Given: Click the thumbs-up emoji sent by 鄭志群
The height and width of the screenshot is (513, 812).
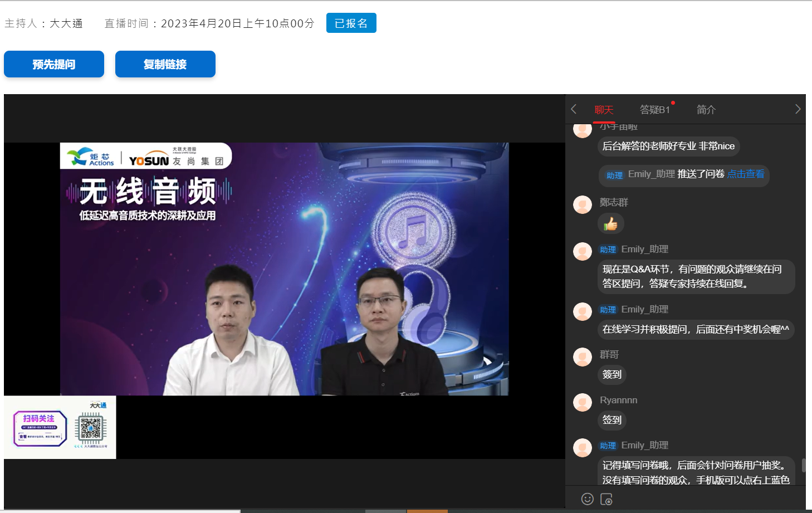Looking at the screenshot, I should (x=612, y=223).
